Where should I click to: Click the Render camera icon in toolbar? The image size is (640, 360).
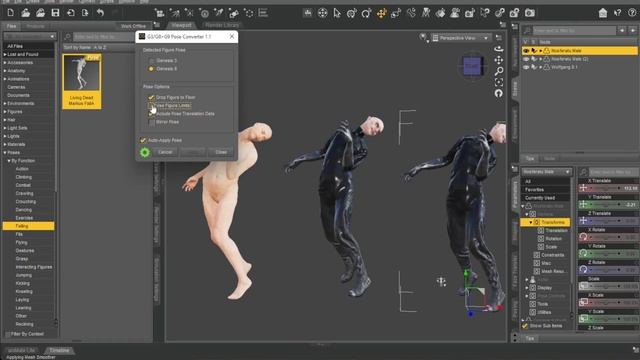click(530, 13)
